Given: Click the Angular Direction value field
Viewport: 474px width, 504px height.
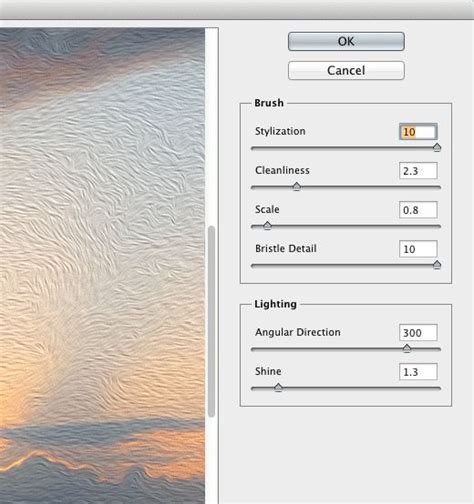Looking at the screenshot, I should (418, 332).
